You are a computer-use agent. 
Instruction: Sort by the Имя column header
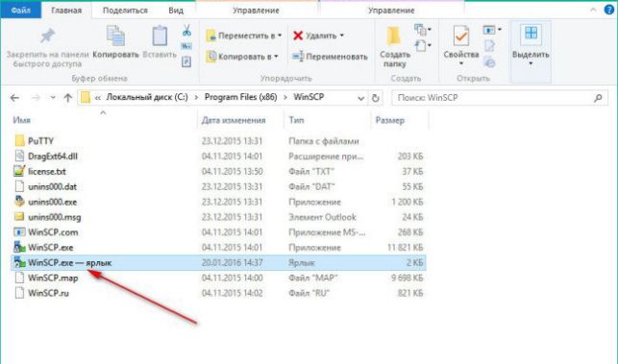(x=22, y=120)
